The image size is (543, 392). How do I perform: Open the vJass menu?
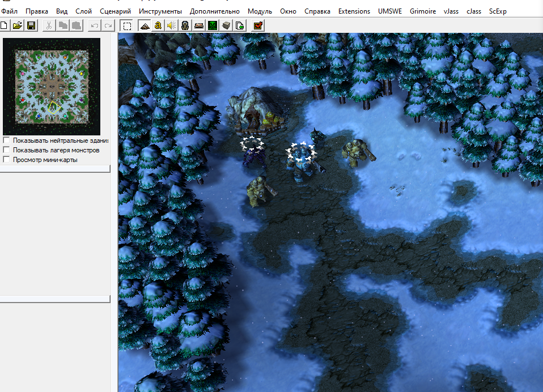point(451,11)
